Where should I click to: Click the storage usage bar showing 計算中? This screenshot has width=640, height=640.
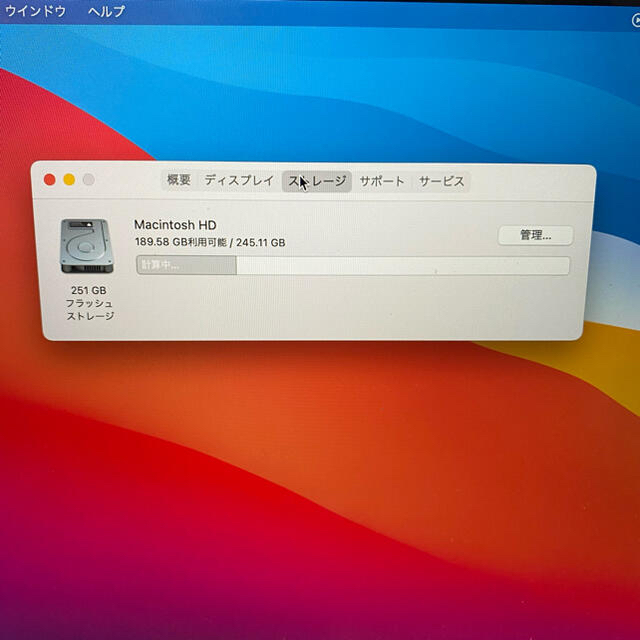tap(353, 265)
